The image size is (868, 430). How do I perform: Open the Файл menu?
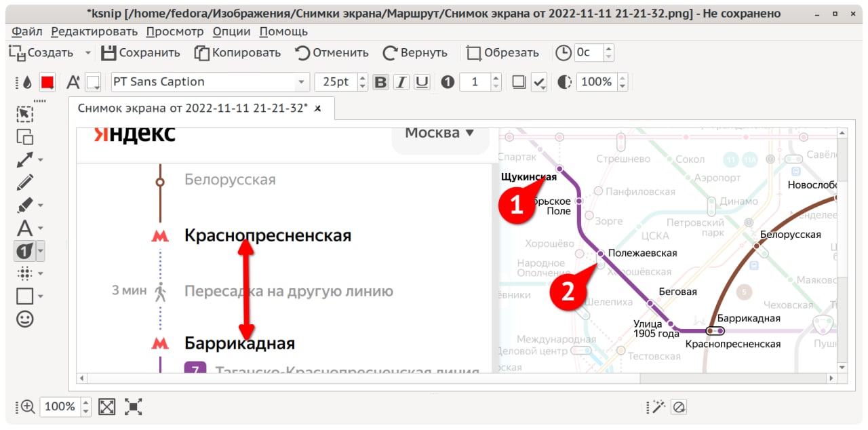click(x=27, y=31)
